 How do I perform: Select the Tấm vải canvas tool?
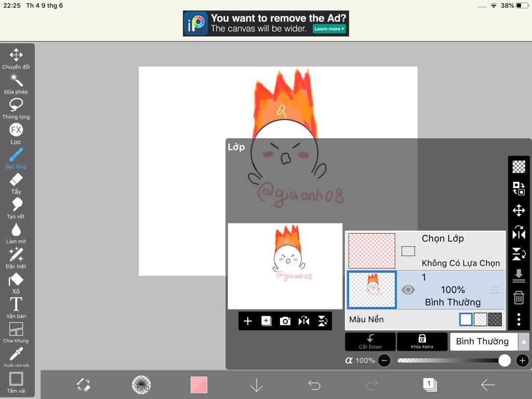16,383
